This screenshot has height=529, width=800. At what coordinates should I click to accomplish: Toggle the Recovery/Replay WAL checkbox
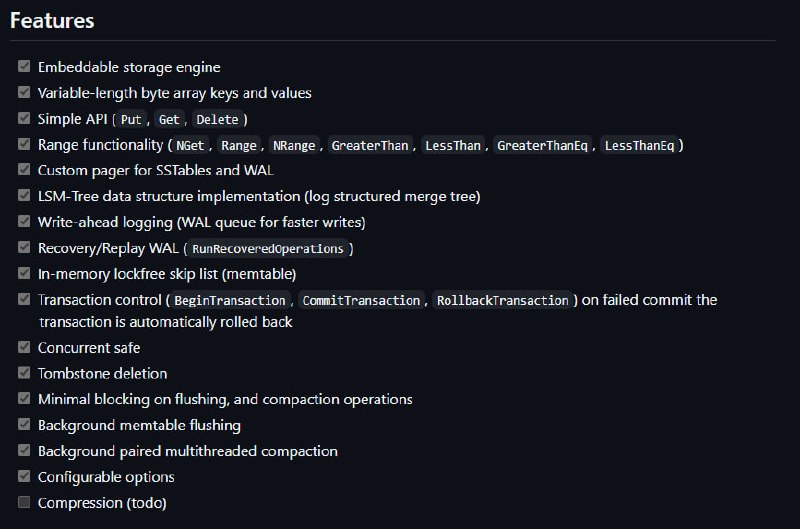[24, 247]
